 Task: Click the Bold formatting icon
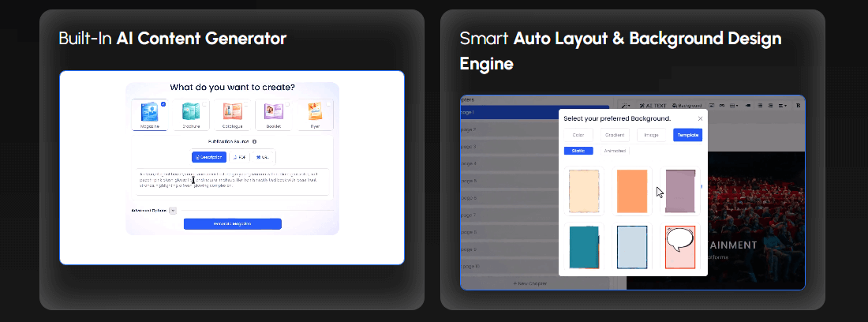point(799,106)
